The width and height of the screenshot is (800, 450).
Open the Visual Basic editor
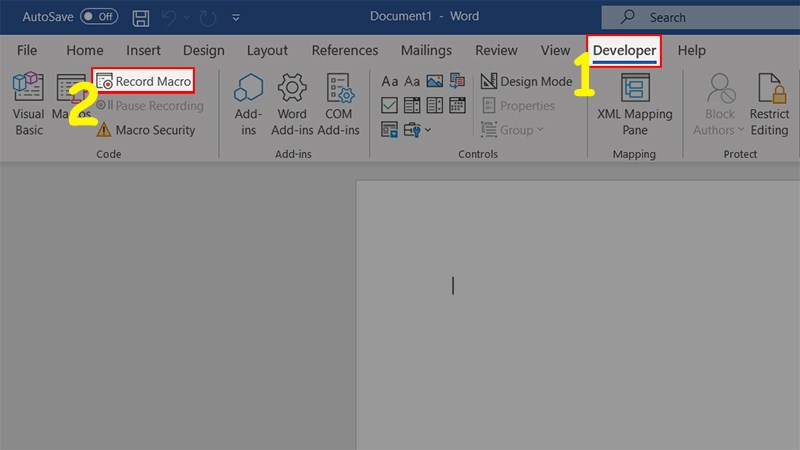[x=28, y=104]
